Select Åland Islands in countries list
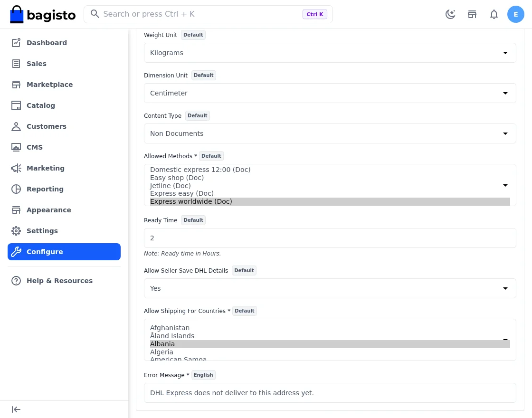 pos(330,336)
